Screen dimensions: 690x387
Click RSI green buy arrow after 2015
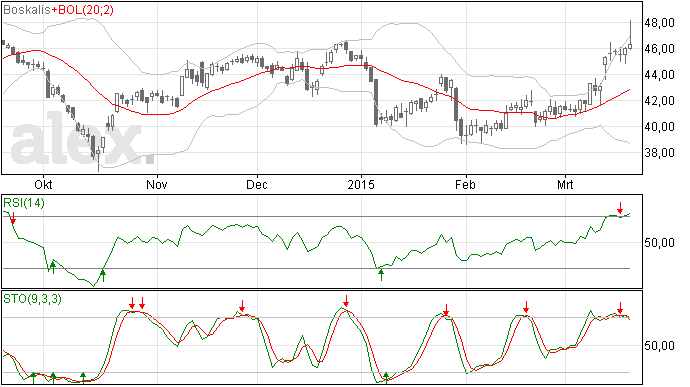381,275
